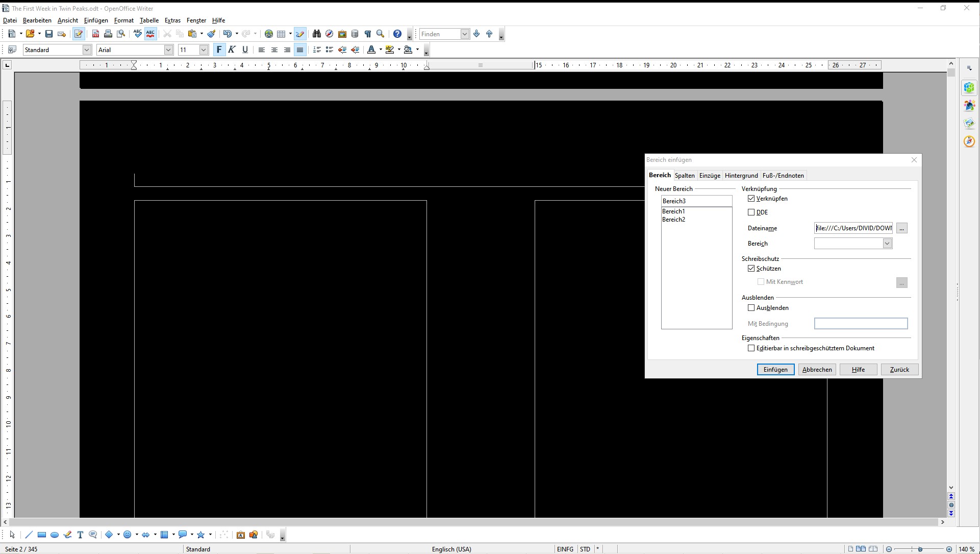The height and width of the screenshot is (554, 980).
Task: Click the Save document icon
Action: click(49, 34)
